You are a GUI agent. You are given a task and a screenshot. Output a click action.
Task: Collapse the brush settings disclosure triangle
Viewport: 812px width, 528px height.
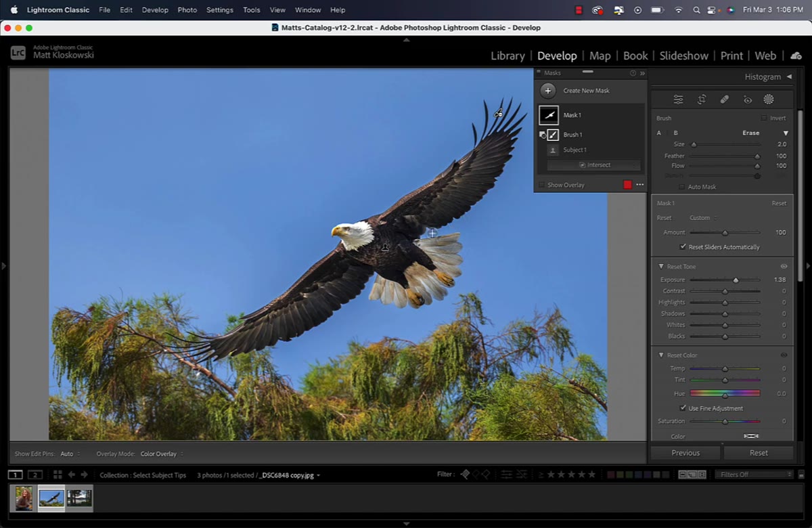(x=786, y=133)
